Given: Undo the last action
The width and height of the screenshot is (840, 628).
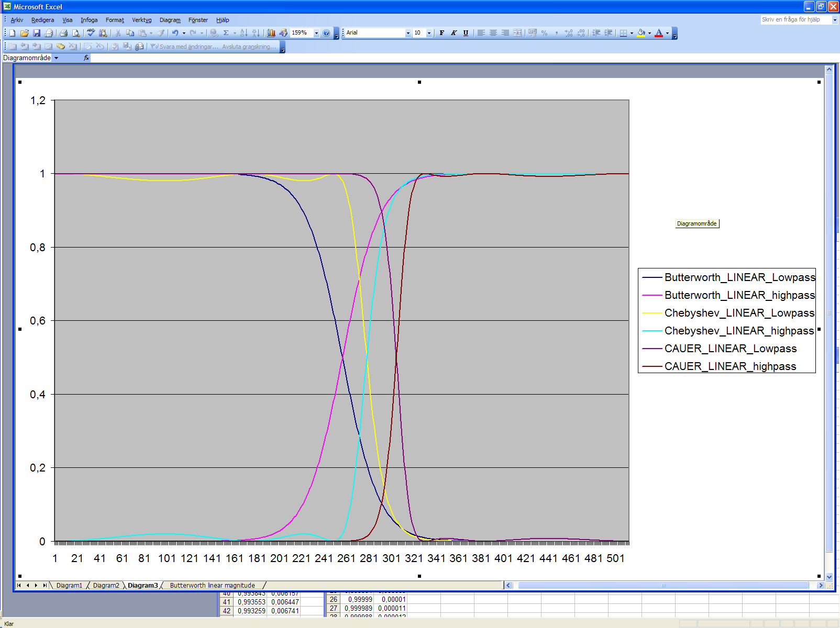Looking at the screenshot, I should (175, 33).
